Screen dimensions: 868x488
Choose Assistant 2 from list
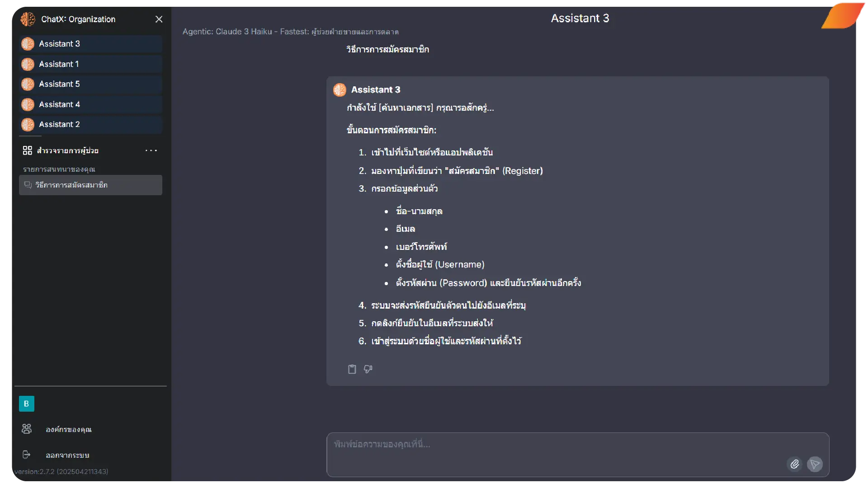click(x=90, y=124)
